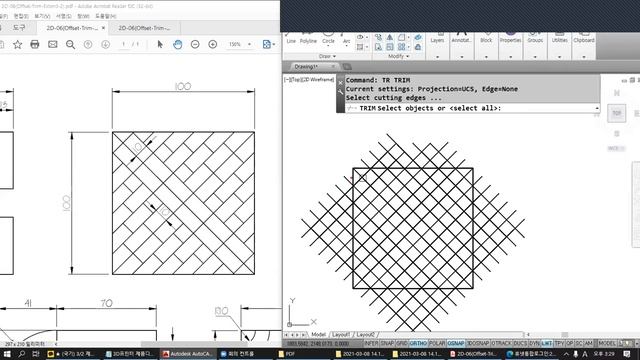Click the print icon in Acrobat Reader
The width and height of the screenshot is (640, 360).
click(35, 44)
